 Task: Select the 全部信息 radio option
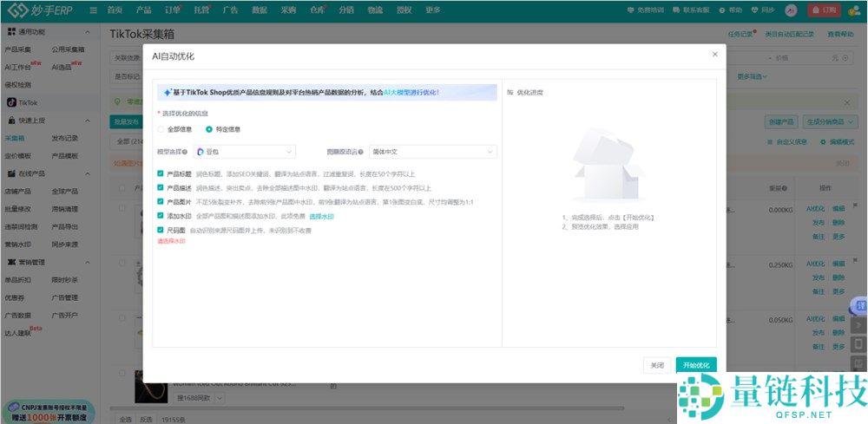[161, 129]
